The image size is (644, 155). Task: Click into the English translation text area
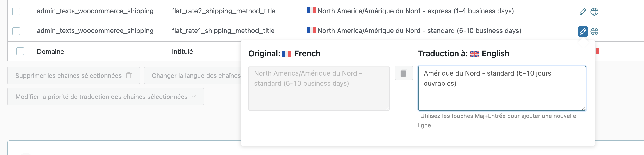tap(502, 88)
